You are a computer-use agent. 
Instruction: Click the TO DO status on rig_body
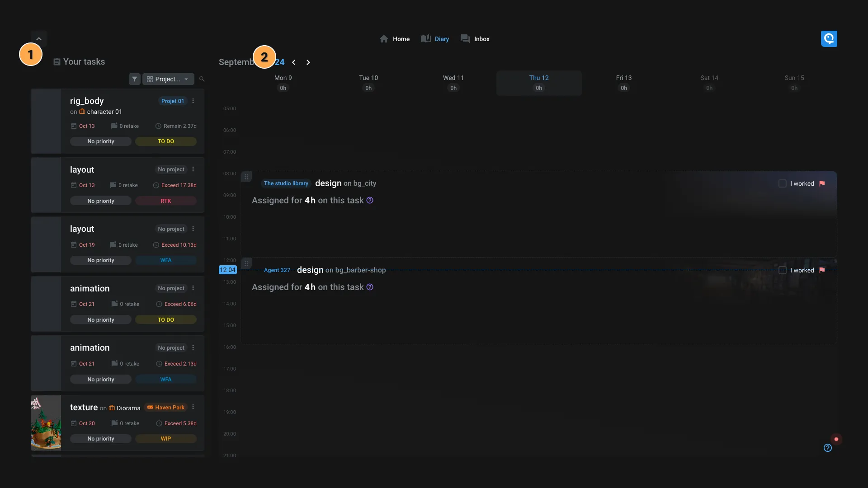tap(165, 141)
